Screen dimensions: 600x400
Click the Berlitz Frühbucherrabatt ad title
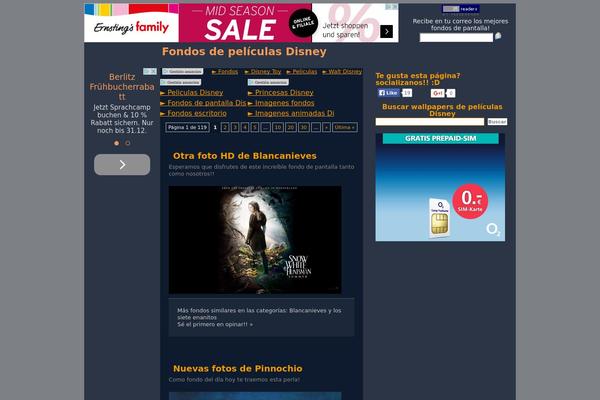point(122,87)
